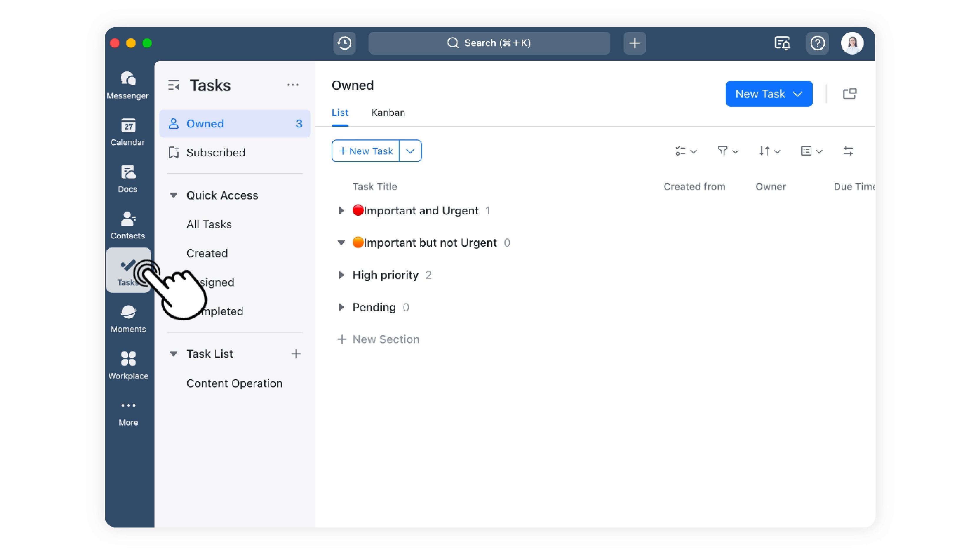Open the filter dropdown in toolbar
980x551 pixels.
click(727, 151)
